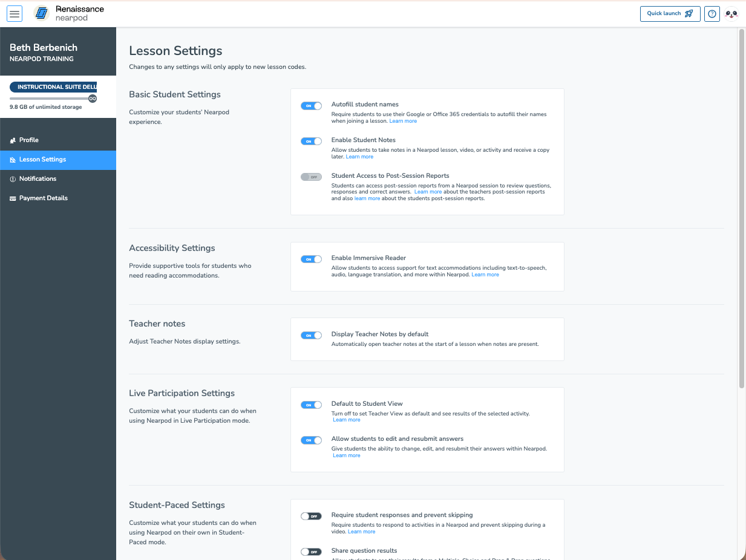Viewport: 746px width, 560px height.
Task: Select Lesson Settings in sidebar
Action: pyautogui.click(x=58, y=160)
